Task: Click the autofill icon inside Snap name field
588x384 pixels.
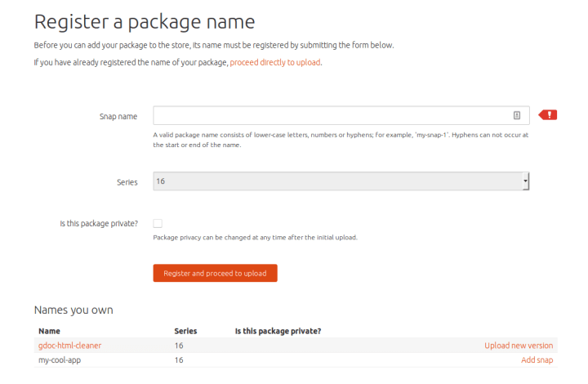Action: tap(517, 115)
